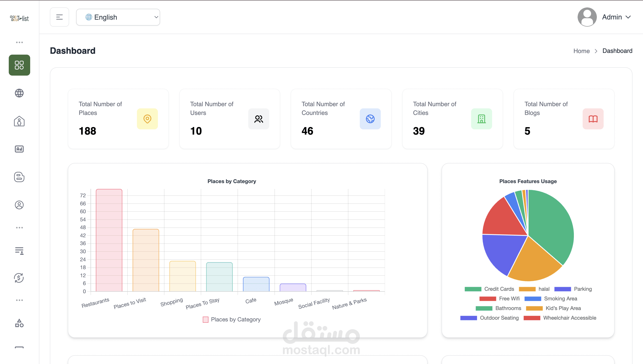This screenshot has width=643, height=364.
Task: Open the English language dropdown
Action: click(x=118, y=17)
